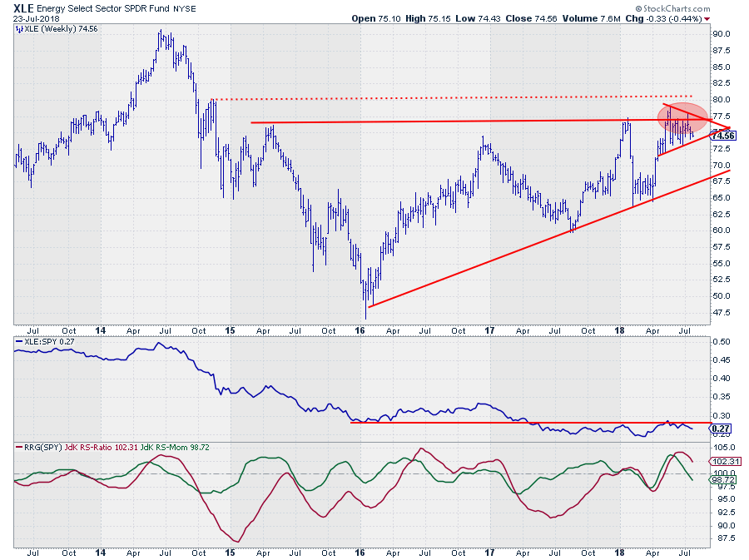Select the red shaded ellipse near the 2018 highs

[686, 116]
